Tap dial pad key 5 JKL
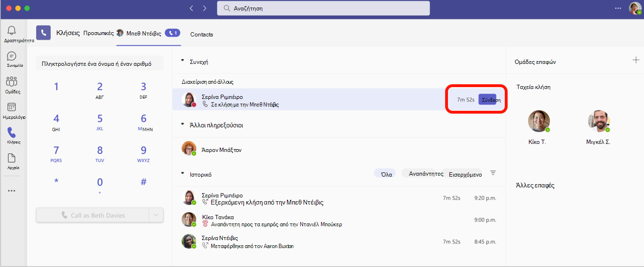Screen dimensions: 644x267 click(x=100, y=122)
